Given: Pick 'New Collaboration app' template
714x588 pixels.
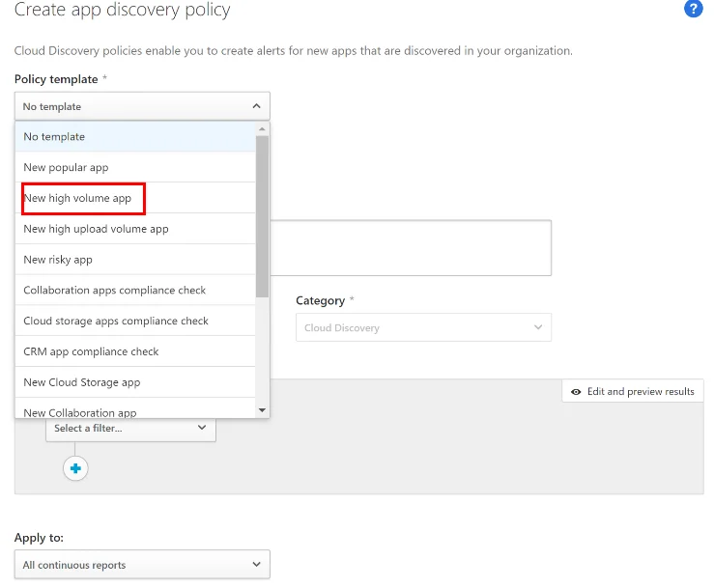Looking at the screenshot, I should [x=135, y=409].
